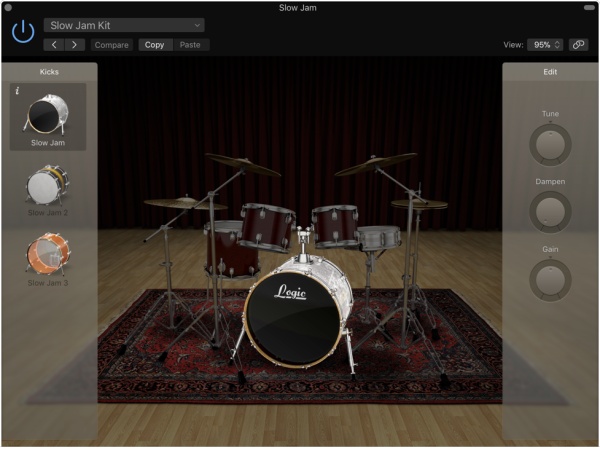
Task: Click the Tune knob
Action: tap(550, 144)
